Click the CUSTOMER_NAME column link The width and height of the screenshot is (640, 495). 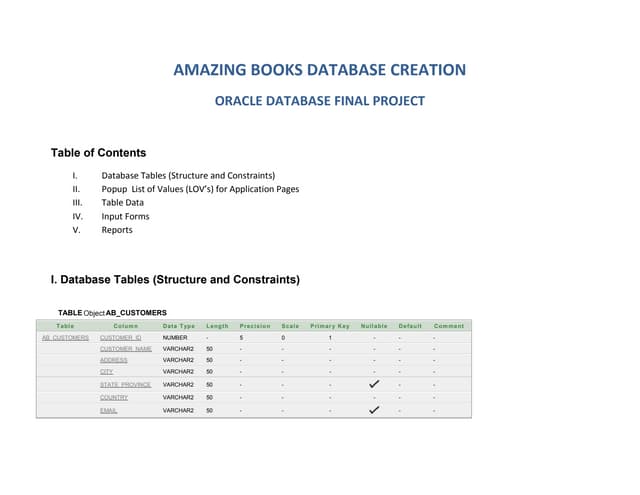tap(126, 349)
